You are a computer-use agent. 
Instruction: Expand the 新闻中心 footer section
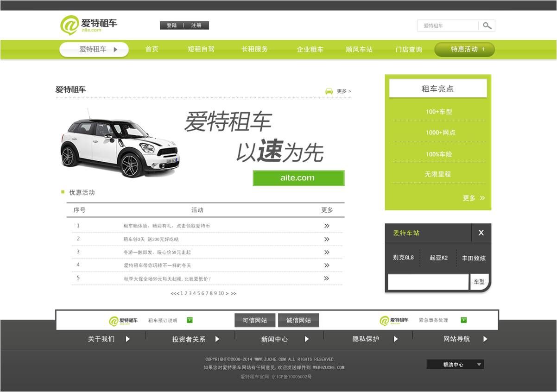306,339
